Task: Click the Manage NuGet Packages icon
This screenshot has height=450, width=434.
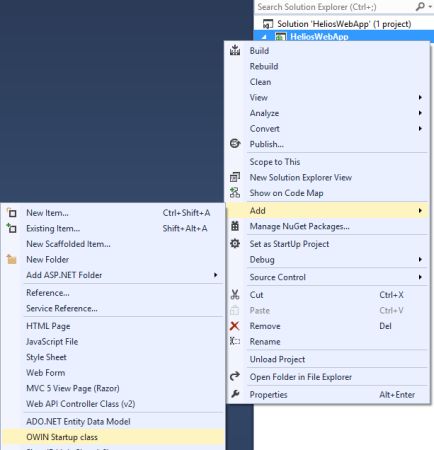Action: [235, 226]
